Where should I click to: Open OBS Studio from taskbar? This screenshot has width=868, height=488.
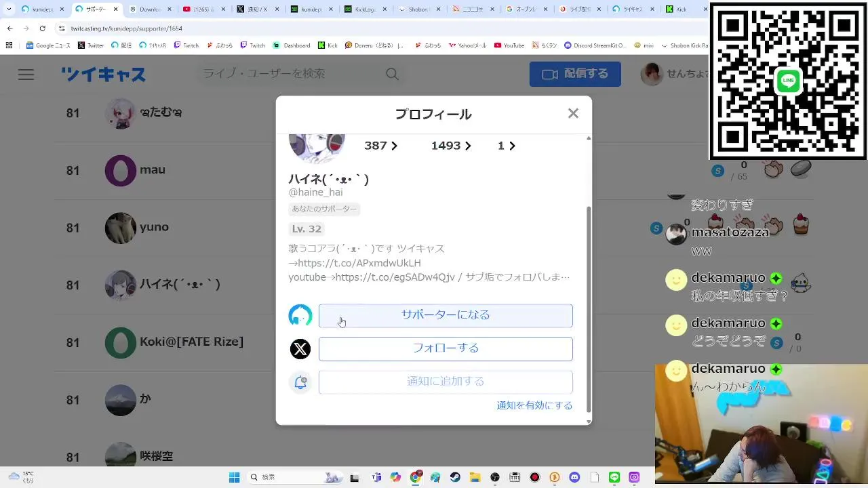click(x=495, y=477)
